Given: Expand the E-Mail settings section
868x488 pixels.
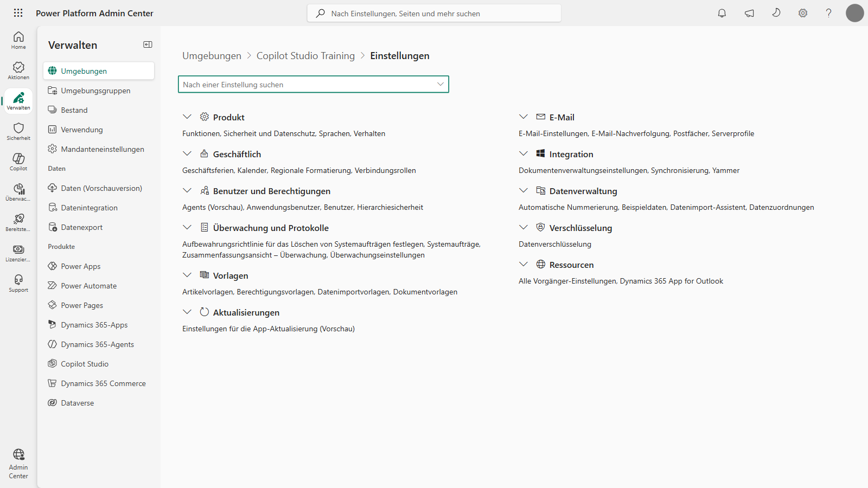Looking at the screenshot, I should click(x=524, y=117).
